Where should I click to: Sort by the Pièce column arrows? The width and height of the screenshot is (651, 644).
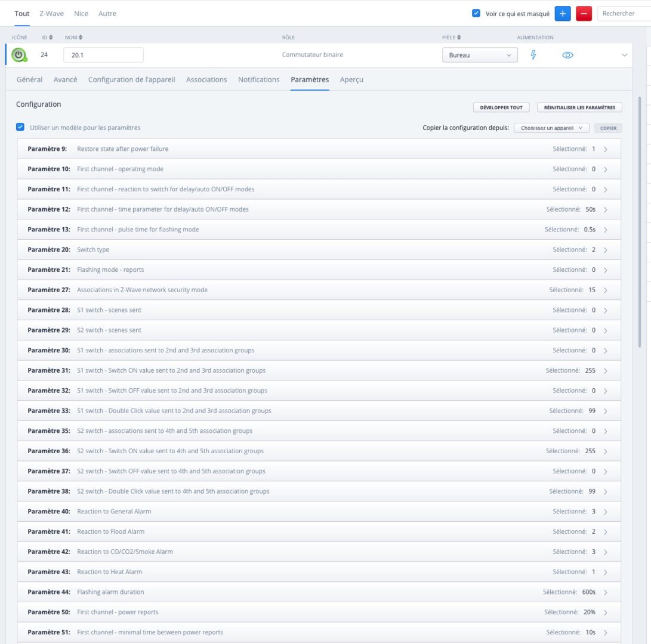[459, 38]
